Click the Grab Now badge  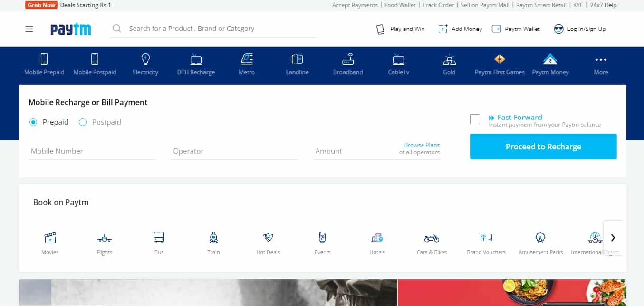tap(41, 5)
